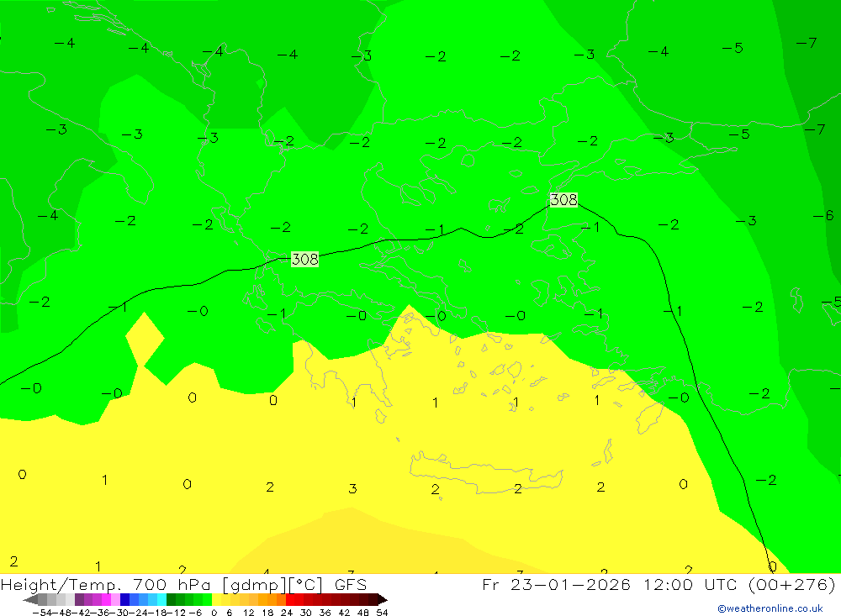The height and width of the screenshot is (616, 841).
Task: Click the darkest green legend swatch
Action: coord(171,599)
